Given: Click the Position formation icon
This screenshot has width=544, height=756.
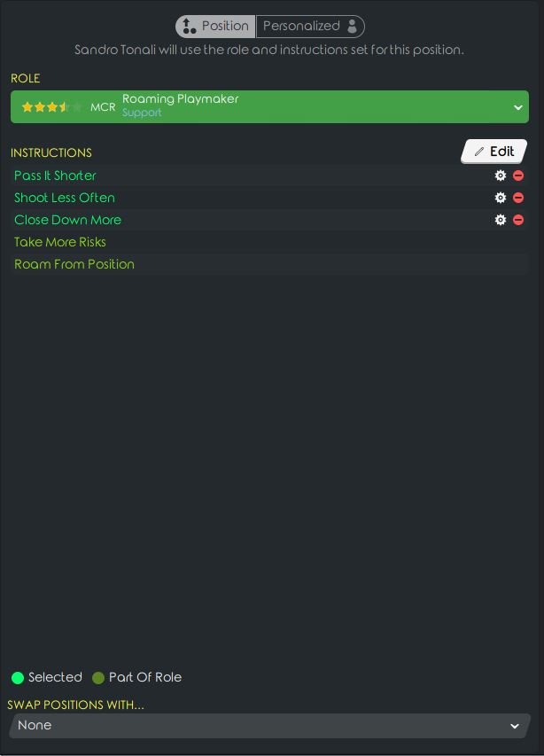Looking at the screenshot, I should (x=189, y=27).
